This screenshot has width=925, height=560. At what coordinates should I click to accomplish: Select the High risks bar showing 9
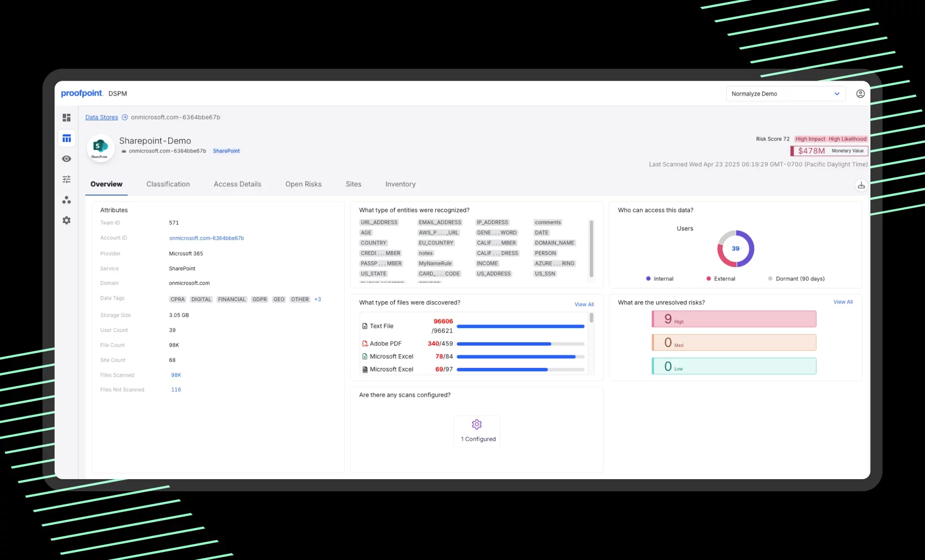coord(734,319)
